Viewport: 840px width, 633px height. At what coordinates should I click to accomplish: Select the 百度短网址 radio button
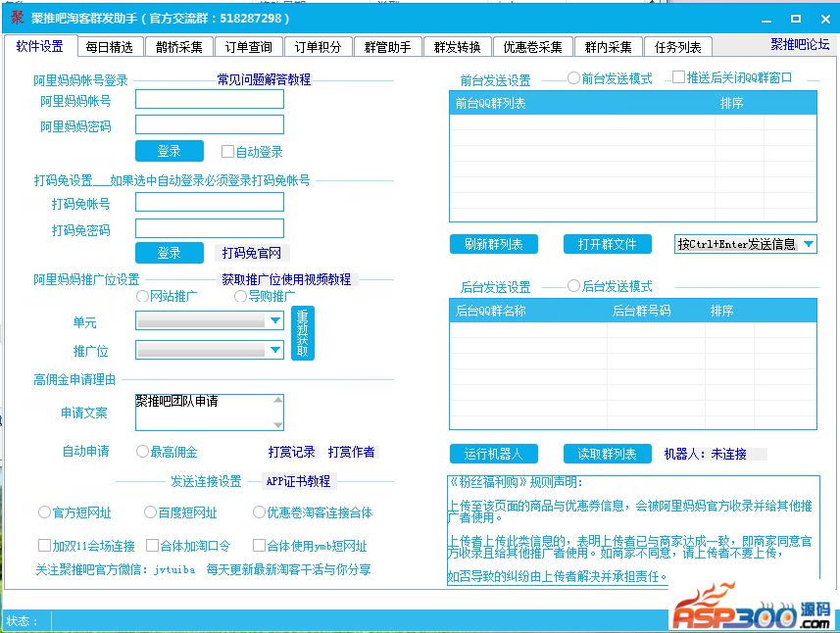point(151,512)
